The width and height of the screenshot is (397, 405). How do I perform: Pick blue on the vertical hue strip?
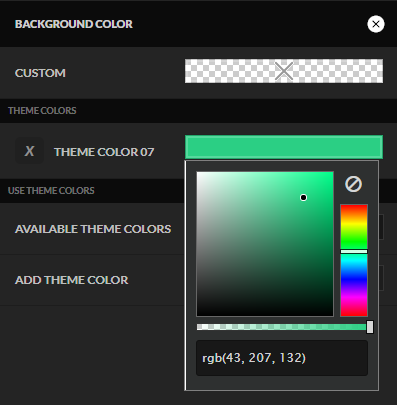click(354, 278)
